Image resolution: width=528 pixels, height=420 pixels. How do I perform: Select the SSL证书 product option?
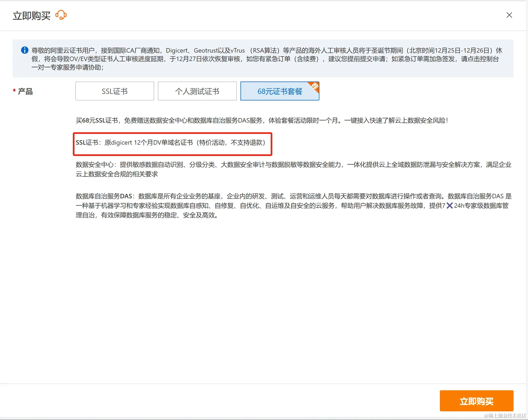pos(114,91)
